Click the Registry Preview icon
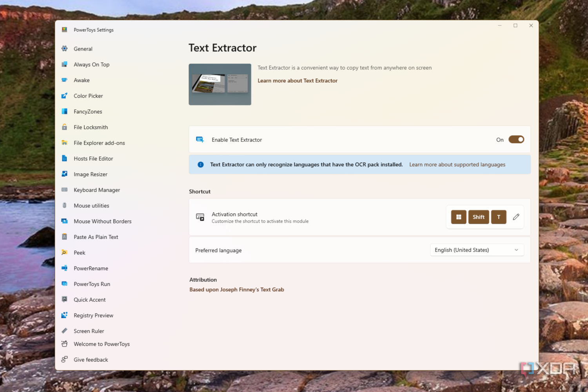This screenshot has width=588, height=392. pos(65,315)
